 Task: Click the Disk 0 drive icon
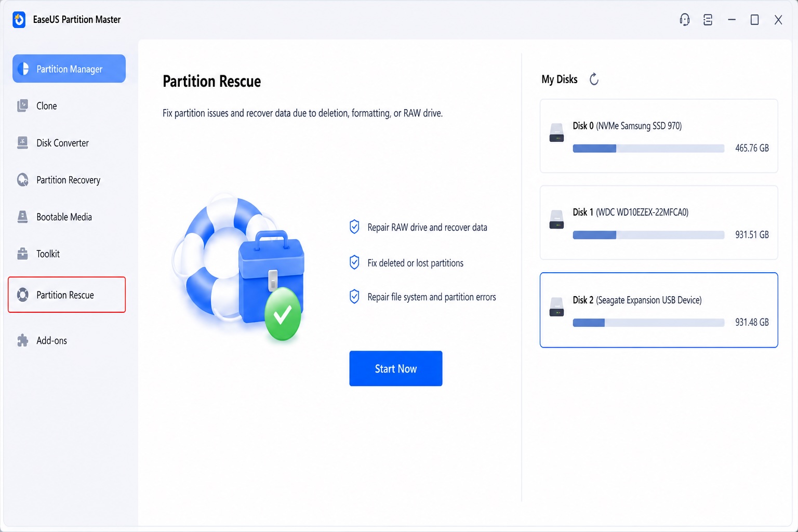pyautogui.click(x=556, y=132)
